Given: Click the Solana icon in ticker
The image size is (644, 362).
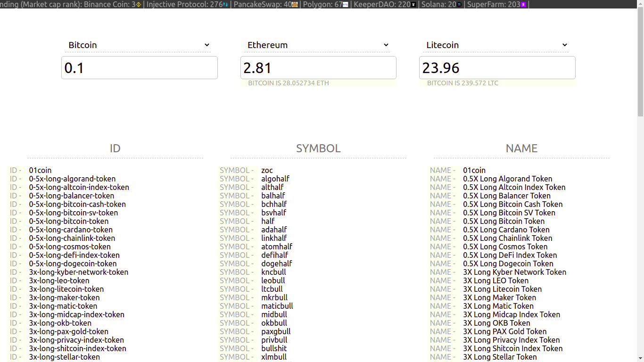Looking at the screenshot, I should click(x=459, y=5).
